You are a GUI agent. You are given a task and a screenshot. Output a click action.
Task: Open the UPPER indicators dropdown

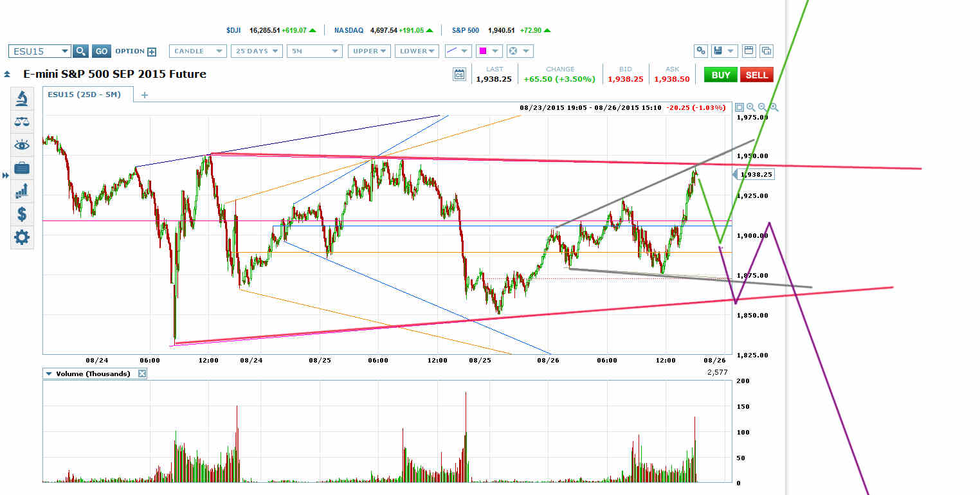point(369,51)
